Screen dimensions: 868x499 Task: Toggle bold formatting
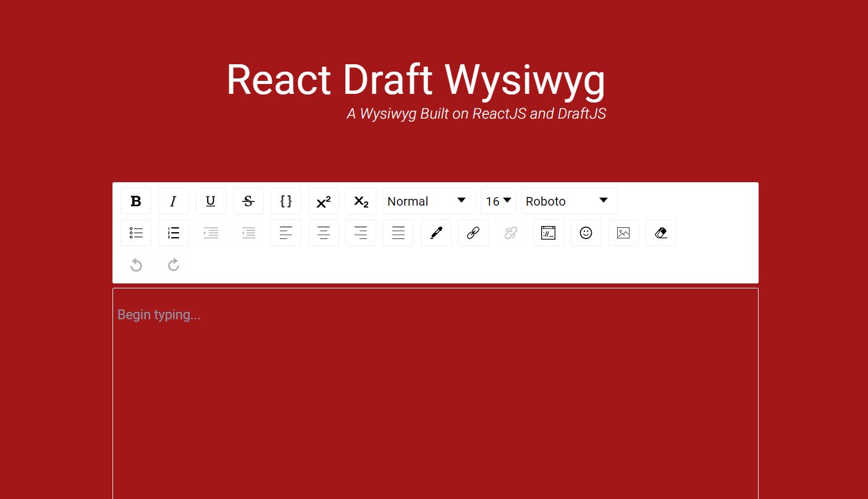tap(136, 201)
